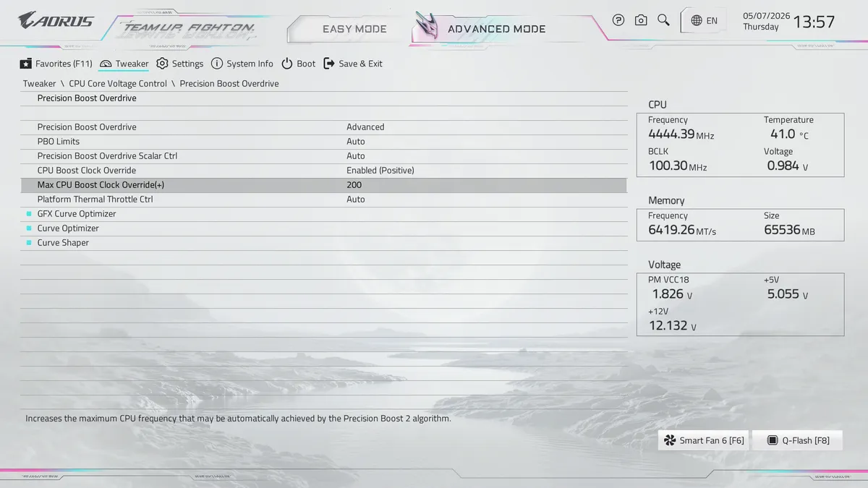This screenshot has width=868, height=488.
Task: Click the Advanced Mode dragon emblem
Action: (x=427, y=27)
